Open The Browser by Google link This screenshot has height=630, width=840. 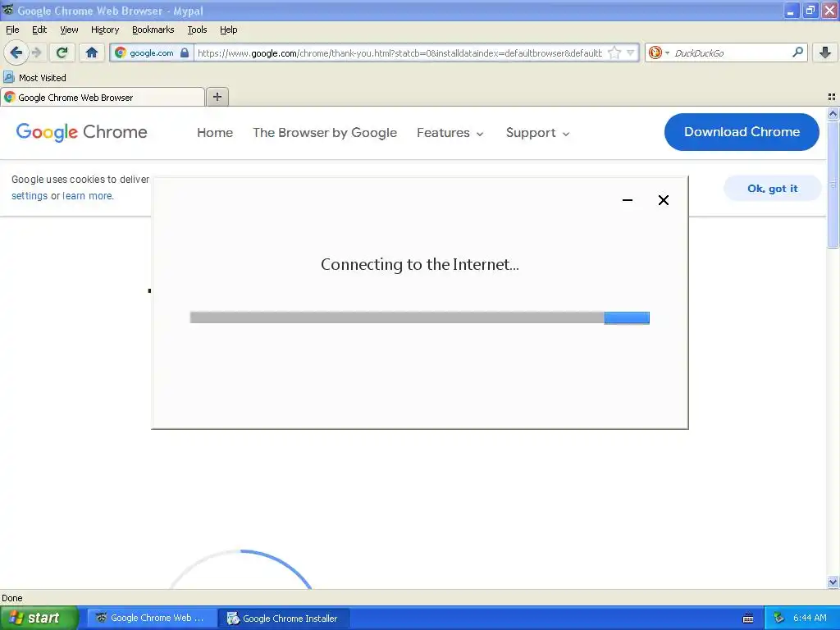[x=325, y=132]
